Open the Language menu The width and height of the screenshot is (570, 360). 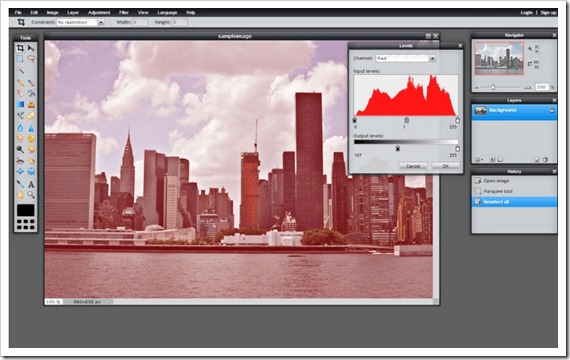click(x=167, y=13)
